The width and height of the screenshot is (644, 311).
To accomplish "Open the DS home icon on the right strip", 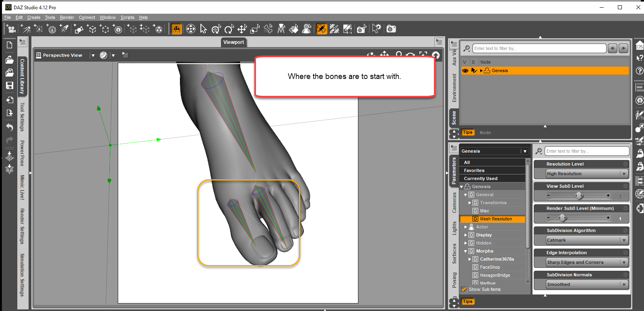I will coord(640,46).
